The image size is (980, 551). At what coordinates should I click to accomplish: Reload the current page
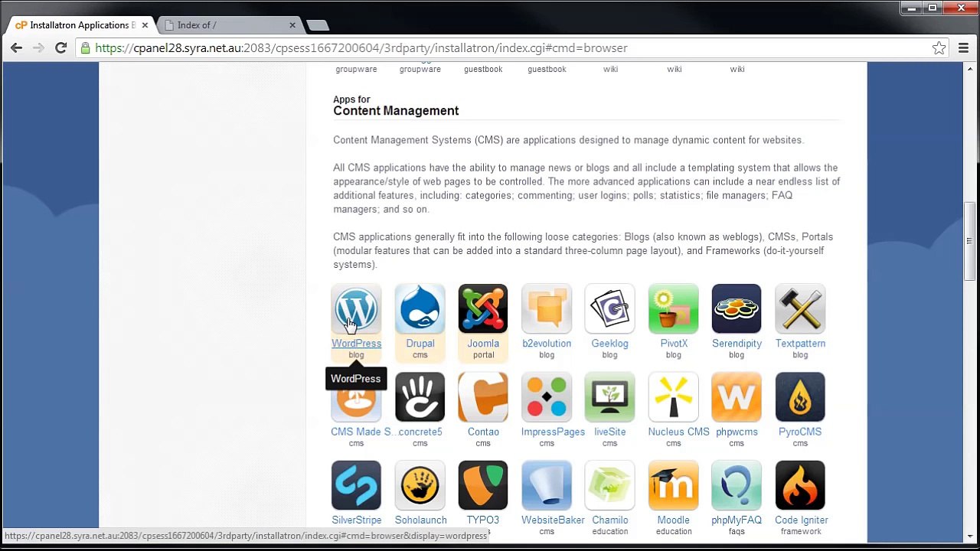click(61, 48)
